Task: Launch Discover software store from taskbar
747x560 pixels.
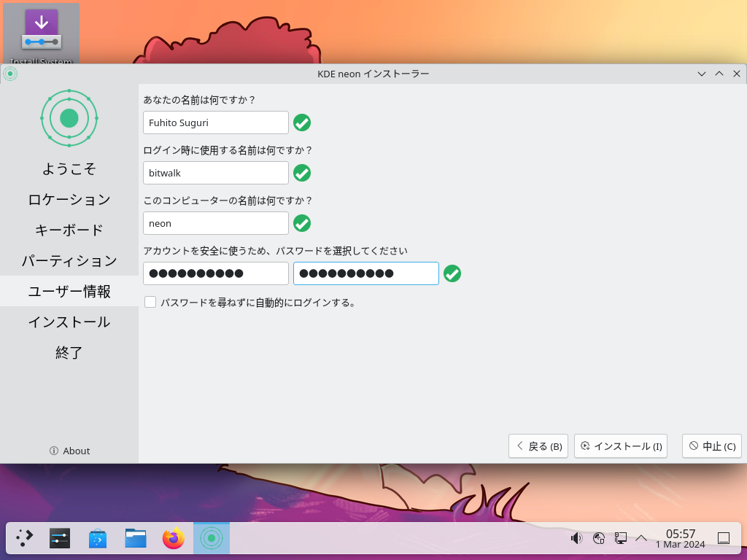Action: [98, 538]
